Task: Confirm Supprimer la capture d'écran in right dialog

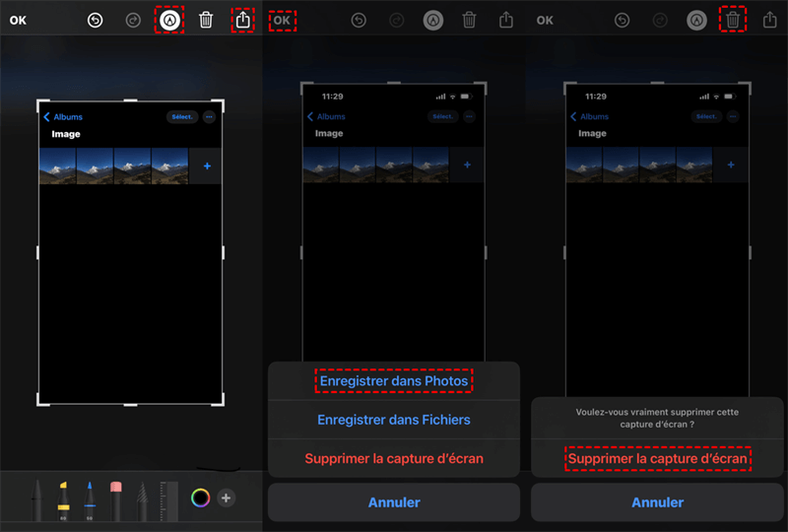Action: pos(657,459)
